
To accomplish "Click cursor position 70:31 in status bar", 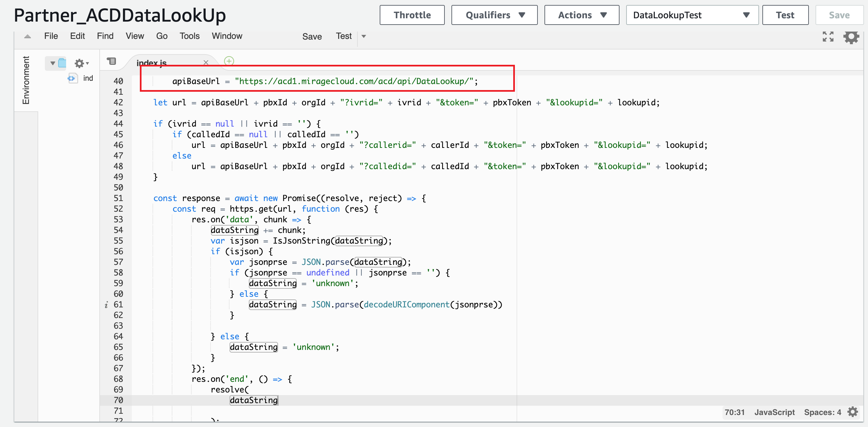I will coord(734,412).
